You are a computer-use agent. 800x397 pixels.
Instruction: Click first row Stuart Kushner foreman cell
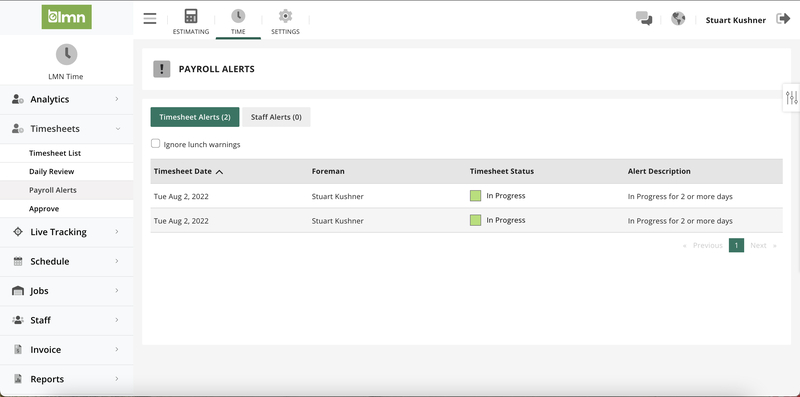[338, 196]
